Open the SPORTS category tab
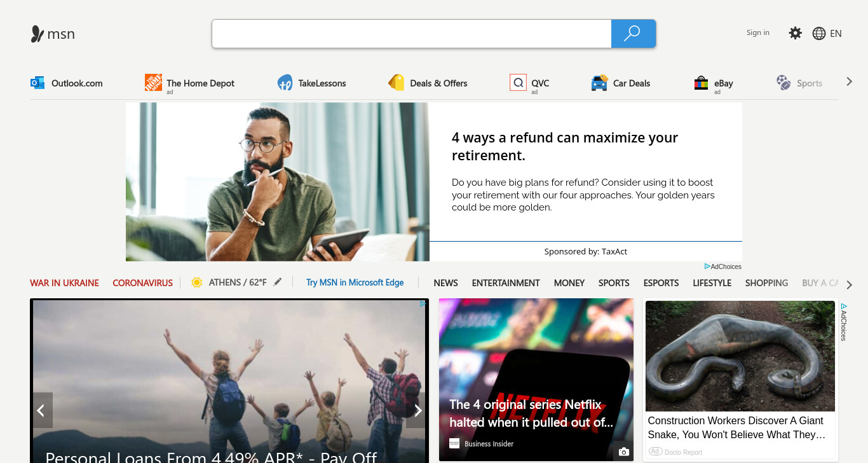The width and height of the screenshot is (868, 463). pyautogui.click(x=614, y=283)
